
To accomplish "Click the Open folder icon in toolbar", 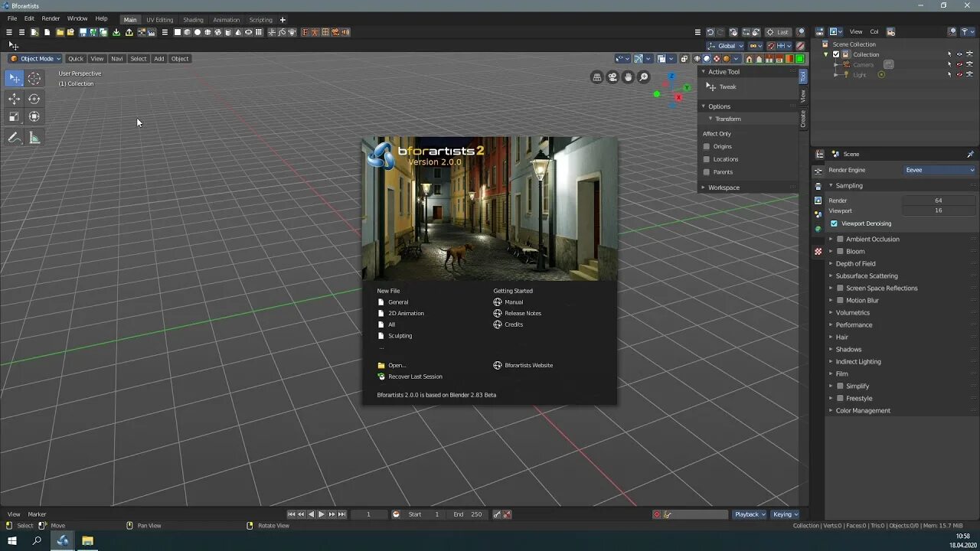I will (60, 32).
